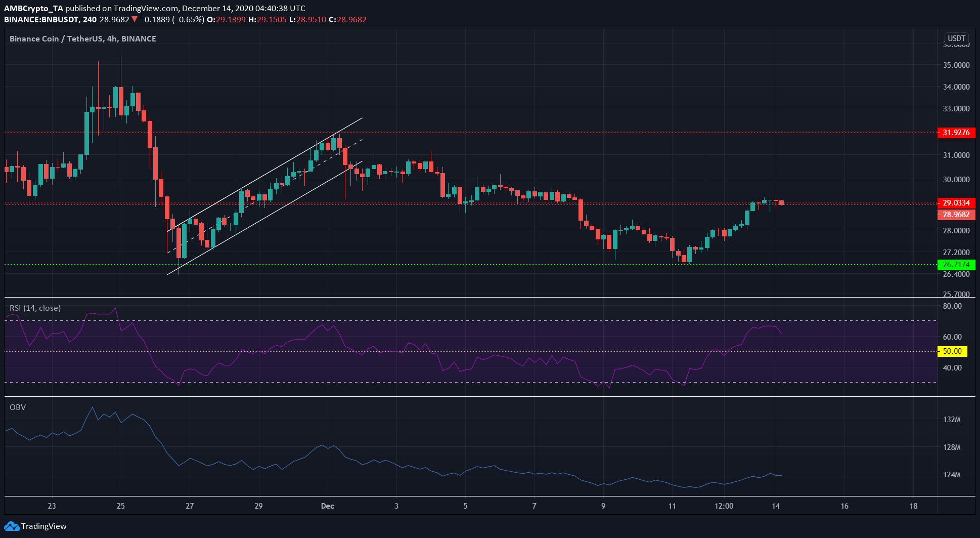Click the 28.9682 current price label
This screenshot has width=980, height=538.
pos(956,215)
